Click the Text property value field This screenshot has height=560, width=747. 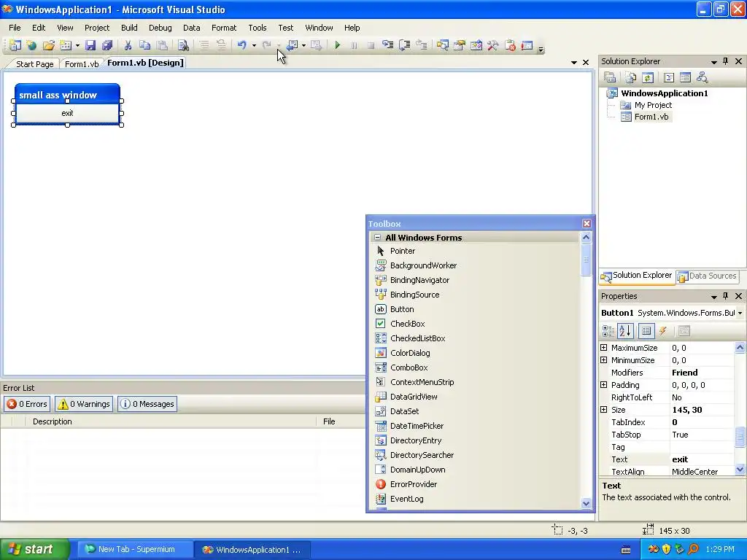pyautogui.click(x=702, y=459)
